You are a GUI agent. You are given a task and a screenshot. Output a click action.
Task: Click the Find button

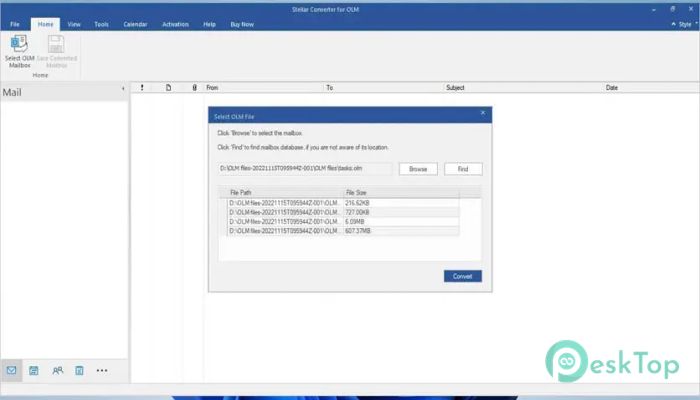pos(463,169)
